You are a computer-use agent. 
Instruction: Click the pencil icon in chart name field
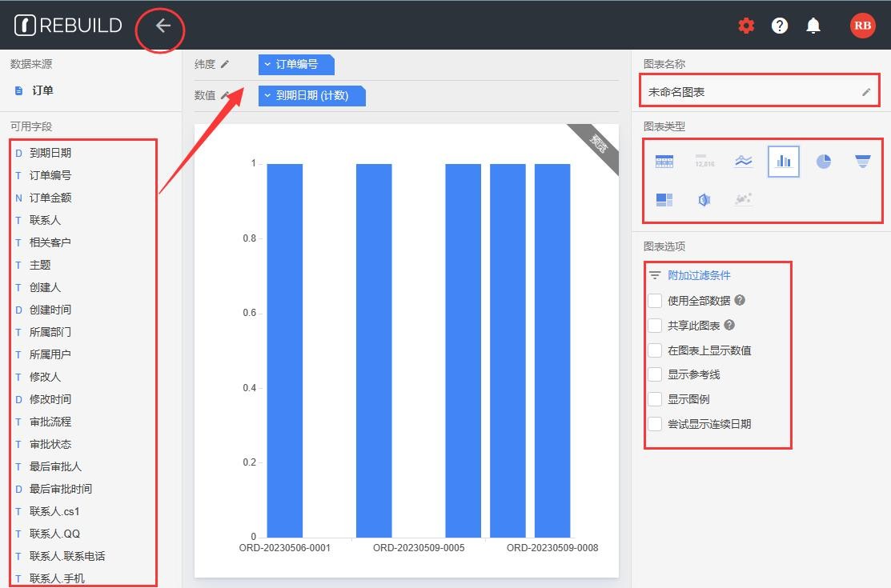point(866,92)
